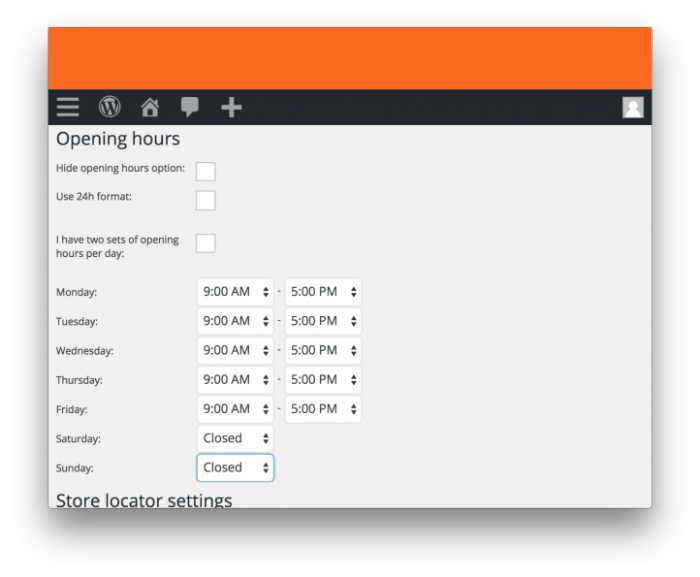
Task: Open Monday closing time dropdown
Action: (x=323, y=292)
